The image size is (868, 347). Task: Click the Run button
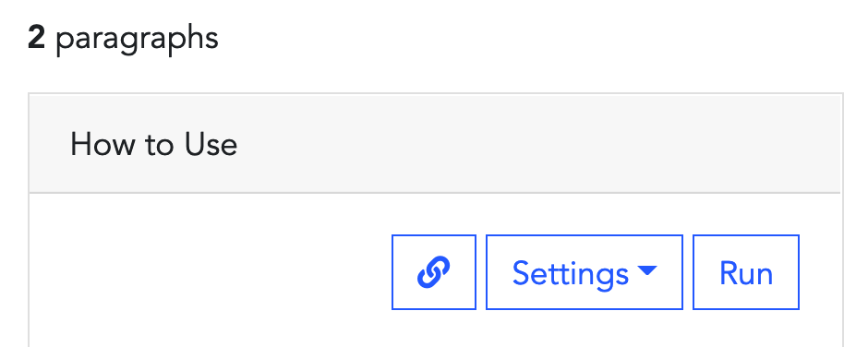point(746,271)
